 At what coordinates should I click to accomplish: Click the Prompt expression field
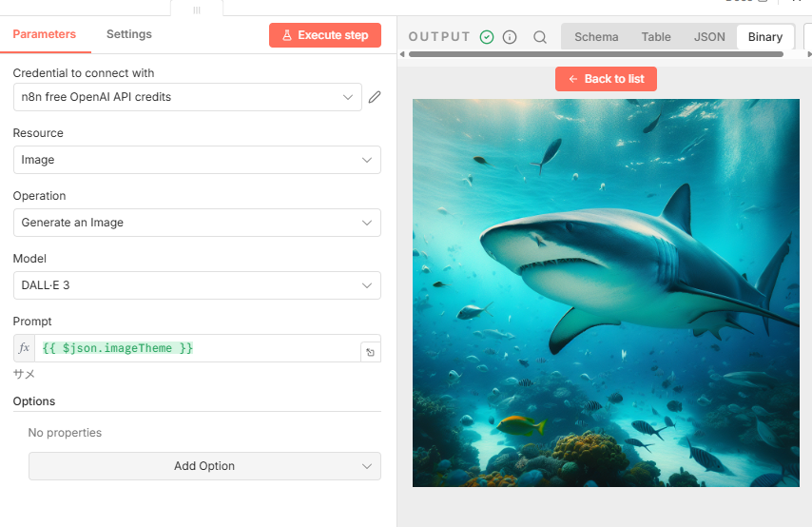(x=198, y=348)
